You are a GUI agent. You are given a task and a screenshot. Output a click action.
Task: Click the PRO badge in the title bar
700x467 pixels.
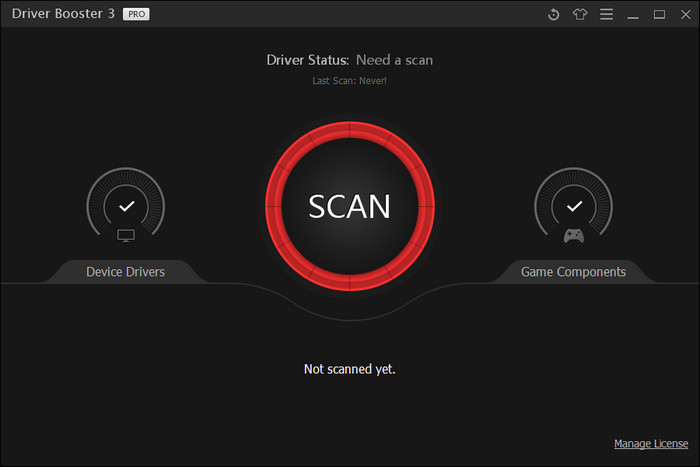pyautogui.click(x=136, y=14)
